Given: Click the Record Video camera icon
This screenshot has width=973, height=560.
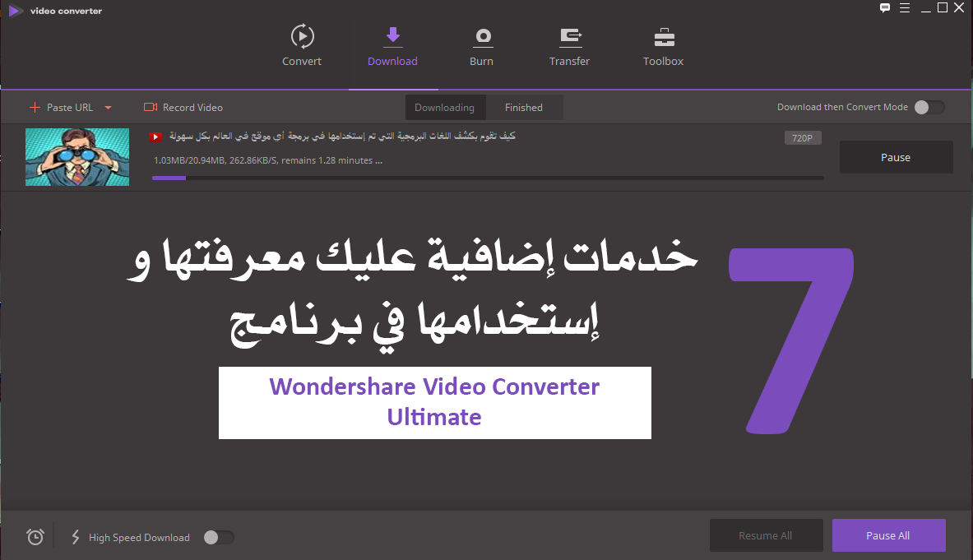Looking at the screenshot, I should click(151, 107).
